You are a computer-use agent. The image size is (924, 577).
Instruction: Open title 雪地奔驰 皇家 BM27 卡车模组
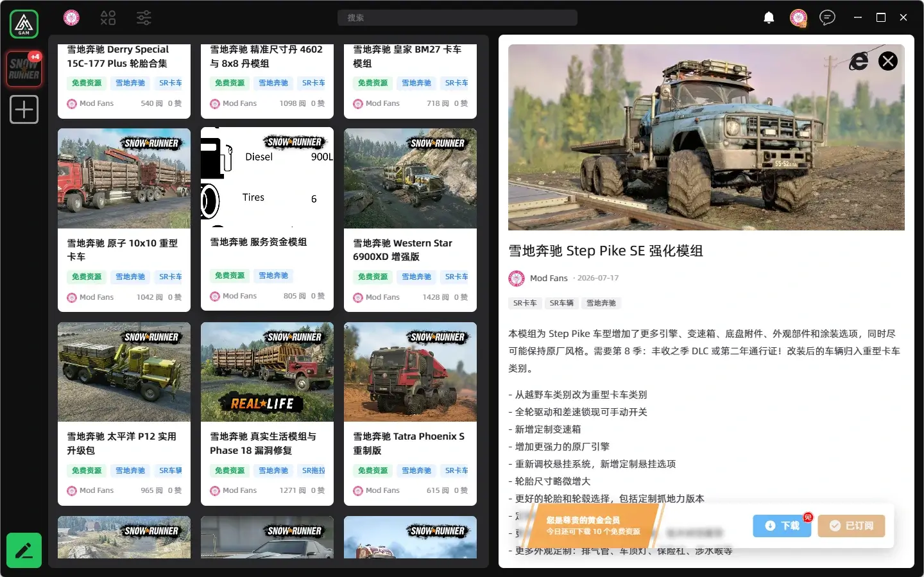point(407,56)
